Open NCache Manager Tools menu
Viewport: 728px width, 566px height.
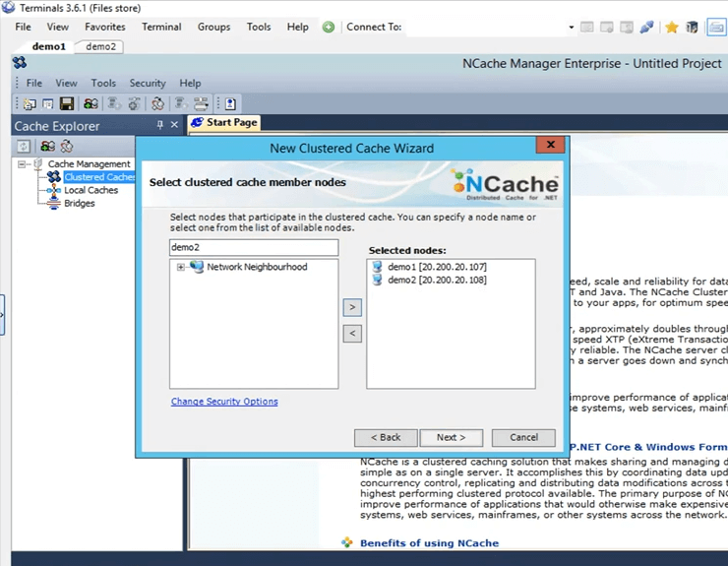(x=103, y=84)
